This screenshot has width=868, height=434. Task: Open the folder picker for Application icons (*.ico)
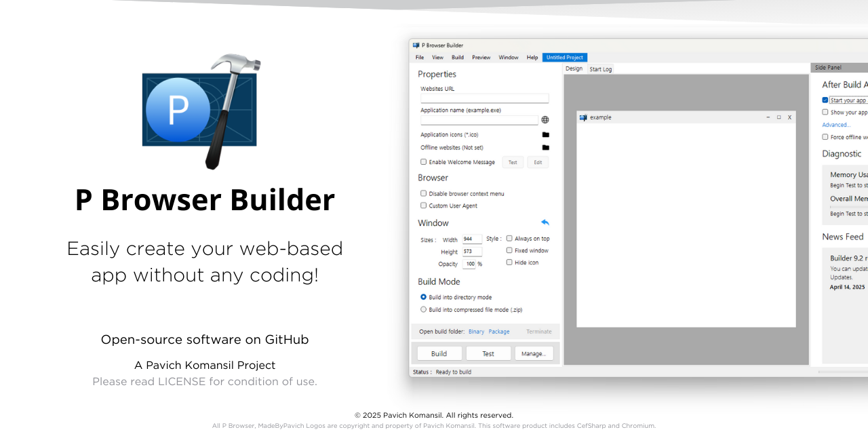click(545, 134)
